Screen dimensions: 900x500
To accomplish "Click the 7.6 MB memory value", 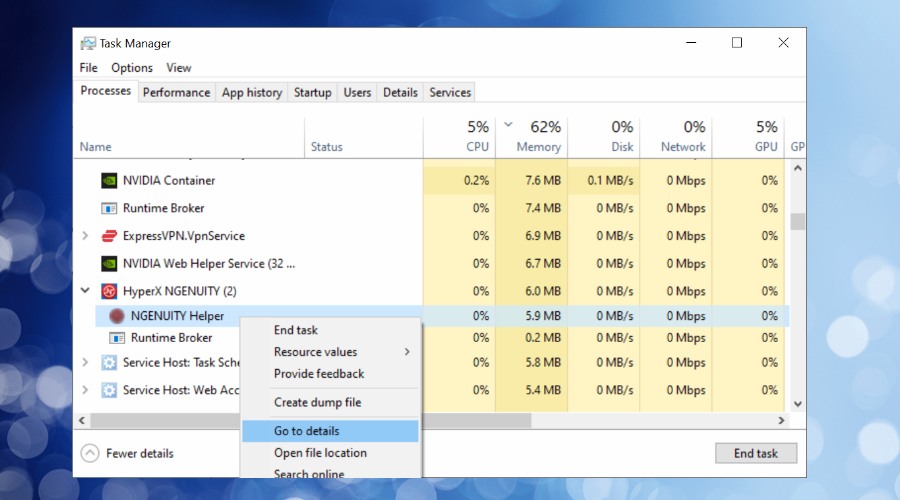I will [542, 181].
